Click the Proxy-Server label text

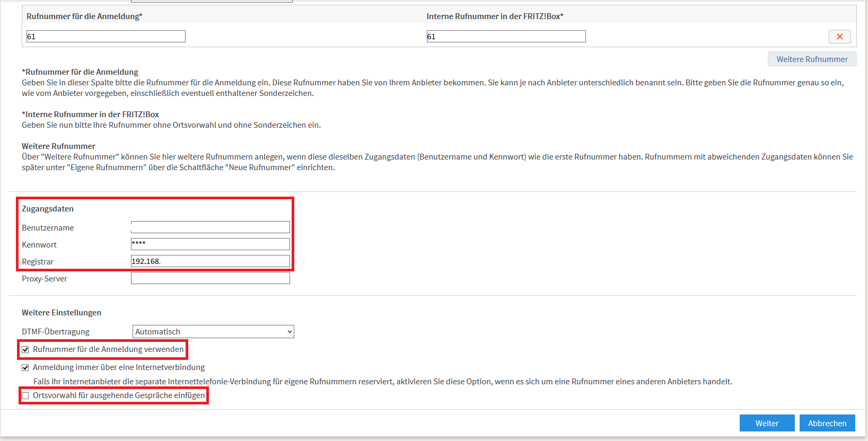[x=45, y=279]
